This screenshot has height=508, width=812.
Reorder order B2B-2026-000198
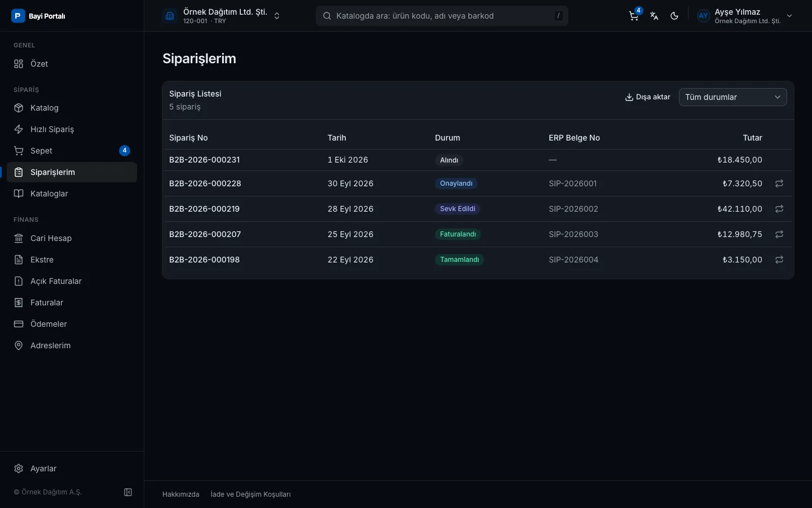[779, 260]
